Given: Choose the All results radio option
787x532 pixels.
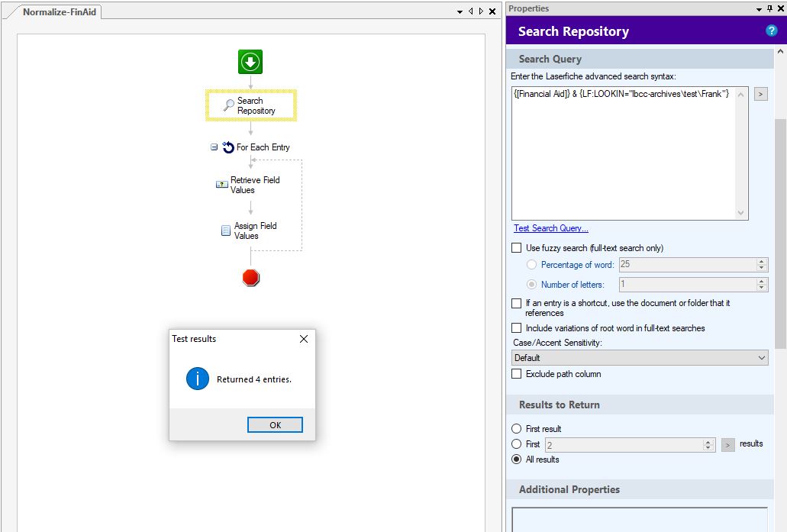Looking at the screenshot, I should pyautogui.click(x=517, y=459).
